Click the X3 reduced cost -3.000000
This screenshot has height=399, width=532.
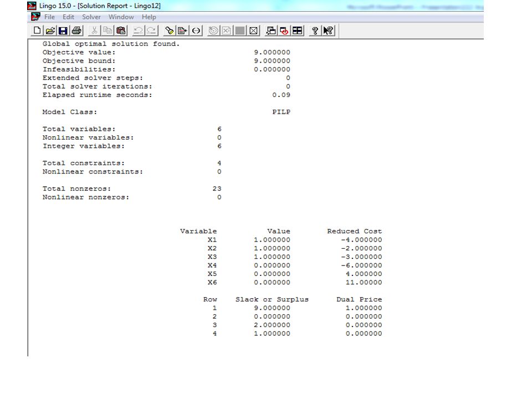(361, 257)
